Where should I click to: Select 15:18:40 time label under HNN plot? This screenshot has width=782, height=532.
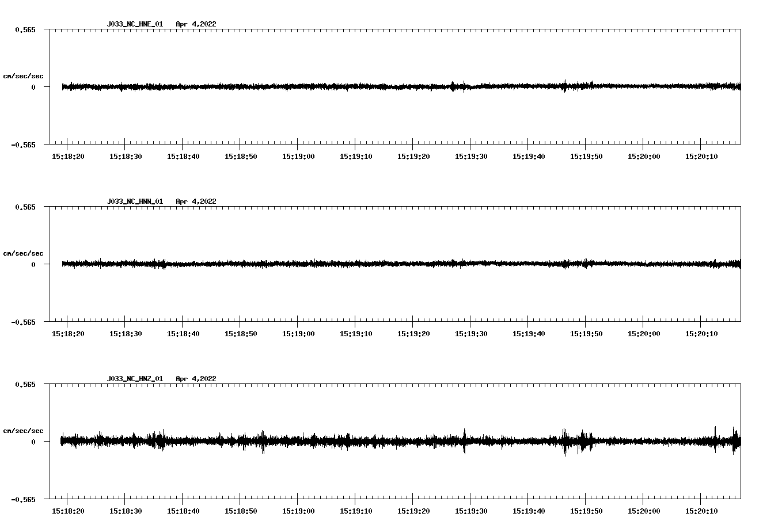(x=183, y=333)
